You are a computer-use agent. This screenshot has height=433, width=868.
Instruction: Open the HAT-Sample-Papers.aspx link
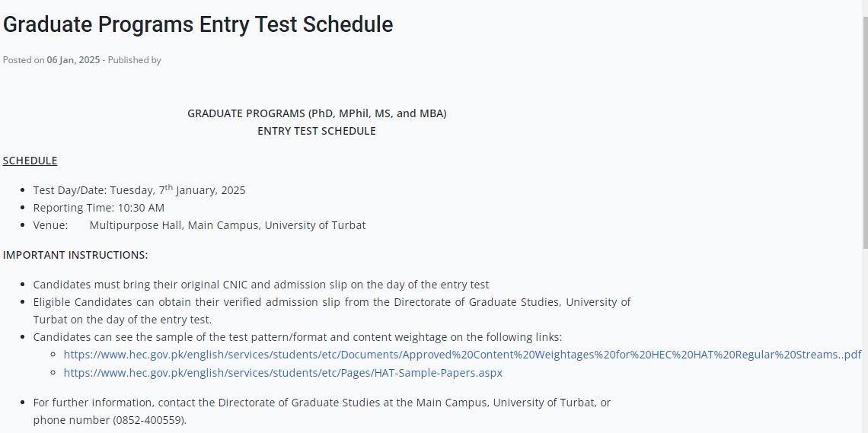[x=283, y=373]
